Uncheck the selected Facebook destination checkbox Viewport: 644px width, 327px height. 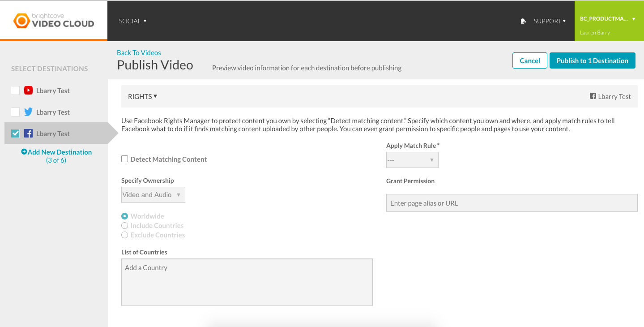[x=15, y=133]
